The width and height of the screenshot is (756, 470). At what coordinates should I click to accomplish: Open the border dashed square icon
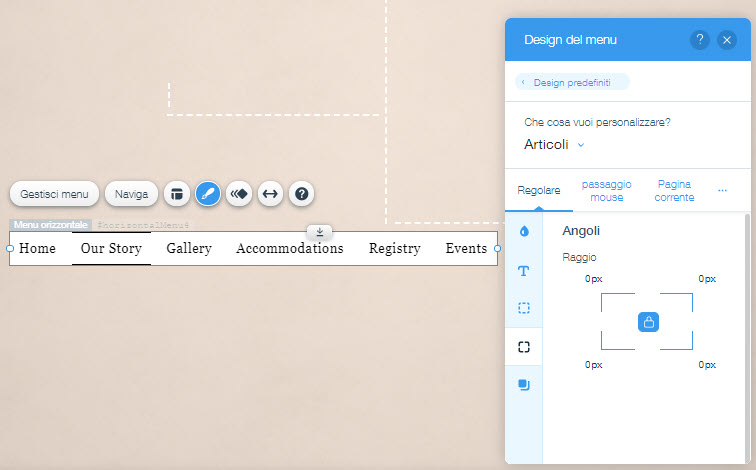[x=524, y=308]
